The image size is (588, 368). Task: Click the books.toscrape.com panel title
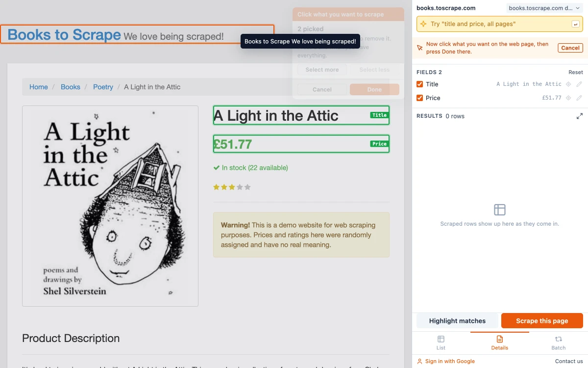pyautogui.click(x=446, y=8)
